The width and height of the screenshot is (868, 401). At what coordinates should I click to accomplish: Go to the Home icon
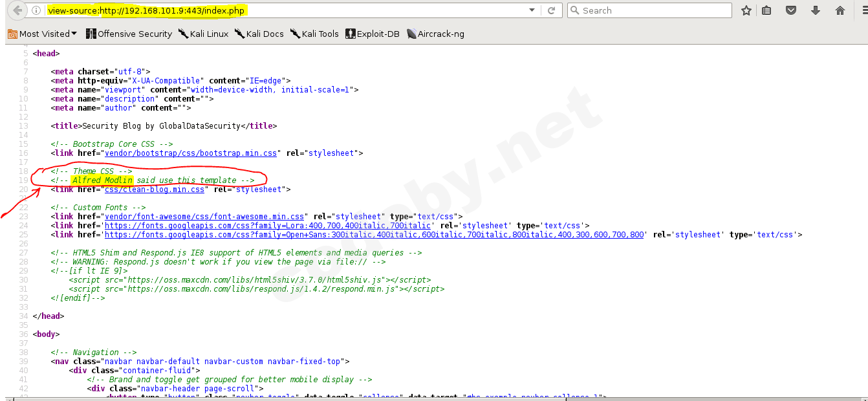pyautogui.click(x=840, y=10)
